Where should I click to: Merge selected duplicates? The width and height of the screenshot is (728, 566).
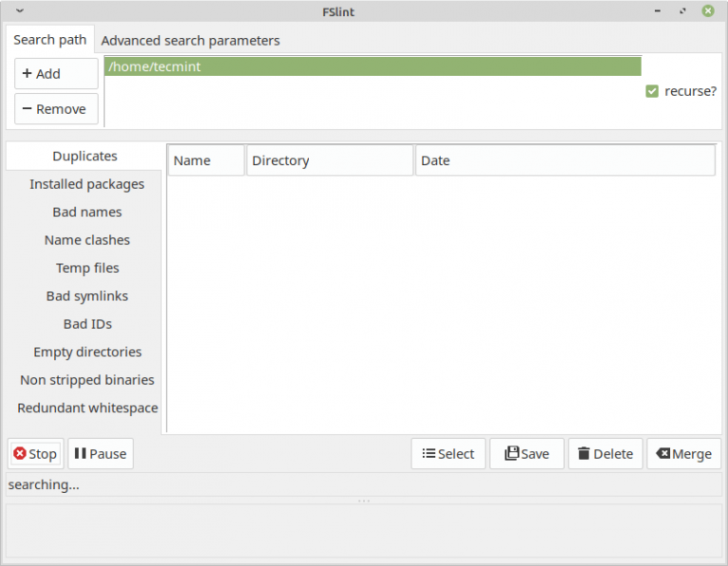tap(683, 453)
